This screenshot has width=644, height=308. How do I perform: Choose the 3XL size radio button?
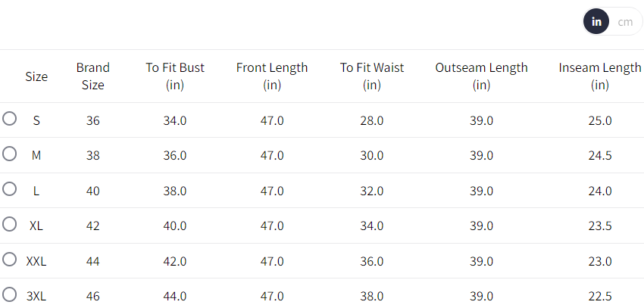tap(10, 294)
